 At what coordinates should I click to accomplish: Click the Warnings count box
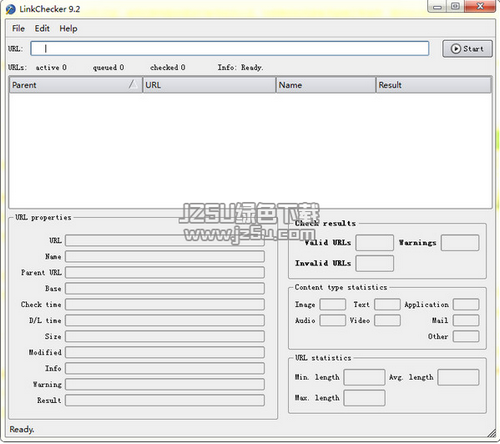(460, 243)
